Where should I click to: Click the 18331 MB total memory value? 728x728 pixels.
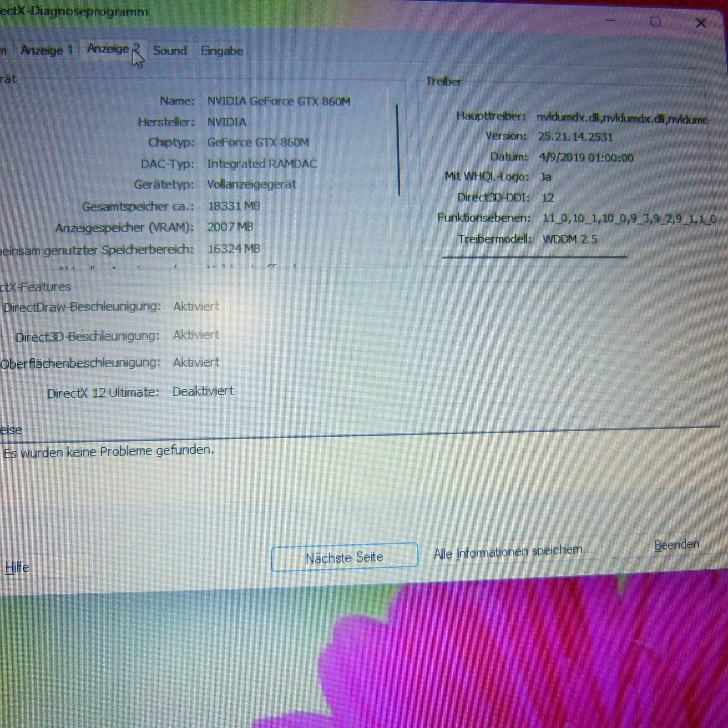(234, 206)
